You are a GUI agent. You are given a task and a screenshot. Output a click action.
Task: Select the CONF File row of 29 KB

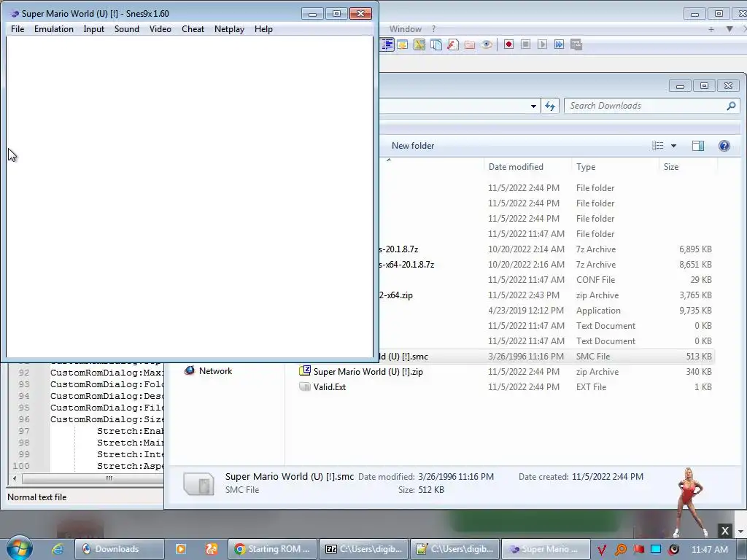coord(546,279)
